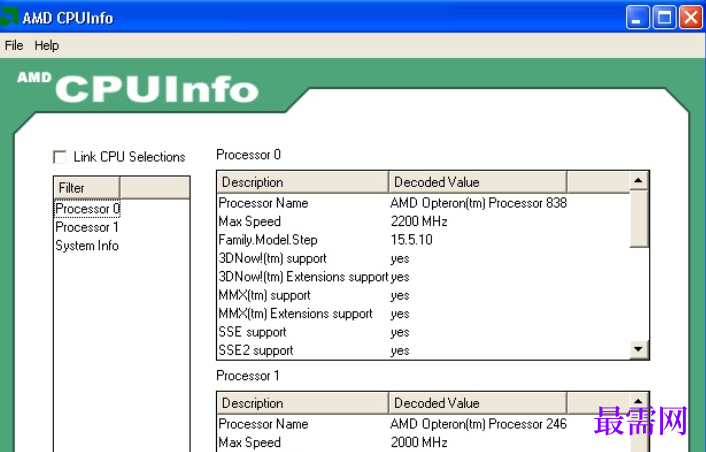Select the Max Speed row of Processor 1

[423, 443]
